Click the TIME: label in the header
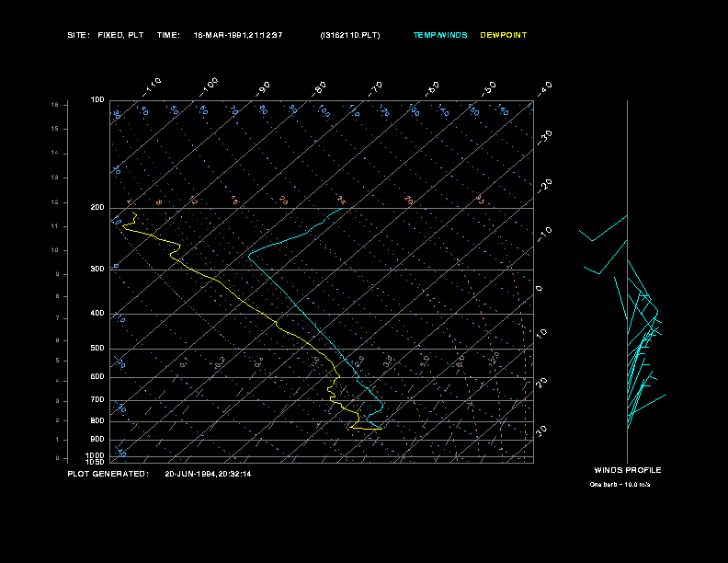Image resolution: width=728 pixels, height=563 pixels. click(x=168, y=35)
